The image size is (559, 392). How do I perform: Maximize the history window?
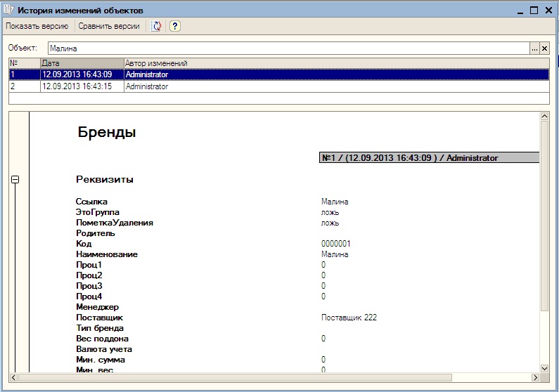tap(534, 11)
